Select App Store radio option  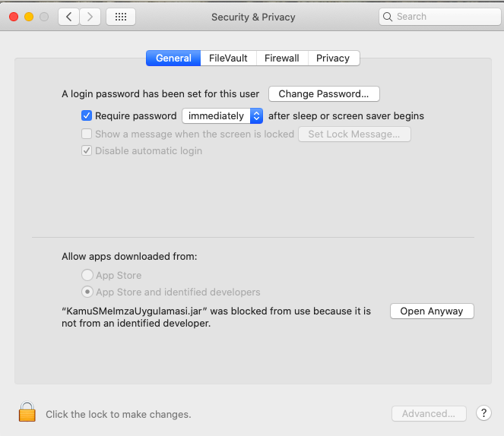click(87, 275)
